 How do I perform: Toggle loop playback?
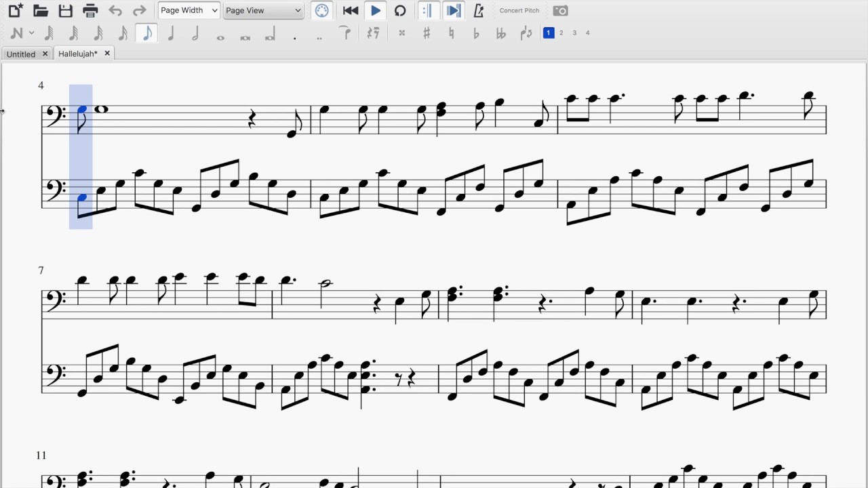point(400,10)
